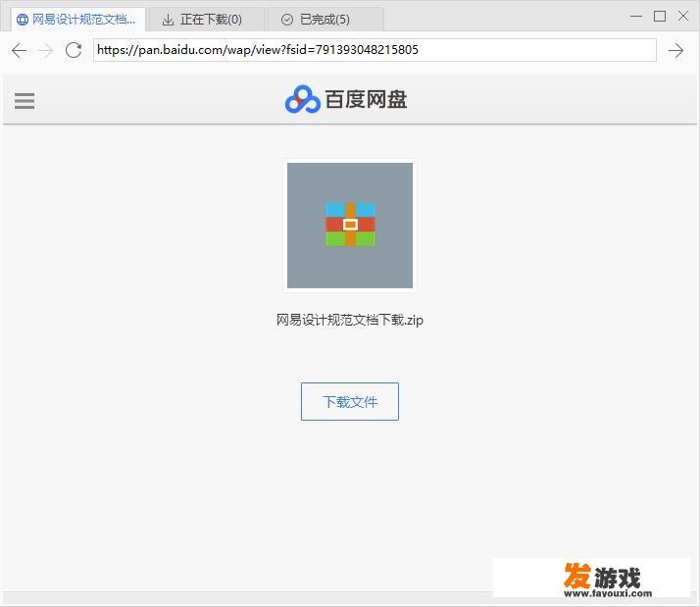Click the 百度网盘 title text
This screenshot has width=700, height=607.
[366, 99]
